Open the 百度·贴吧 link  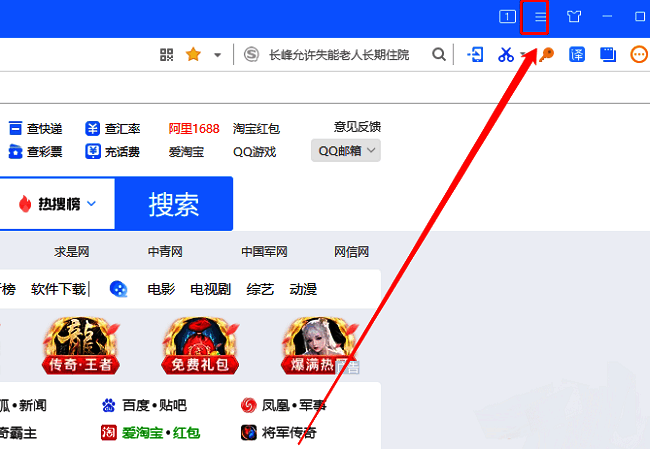[x=154, y=405]
